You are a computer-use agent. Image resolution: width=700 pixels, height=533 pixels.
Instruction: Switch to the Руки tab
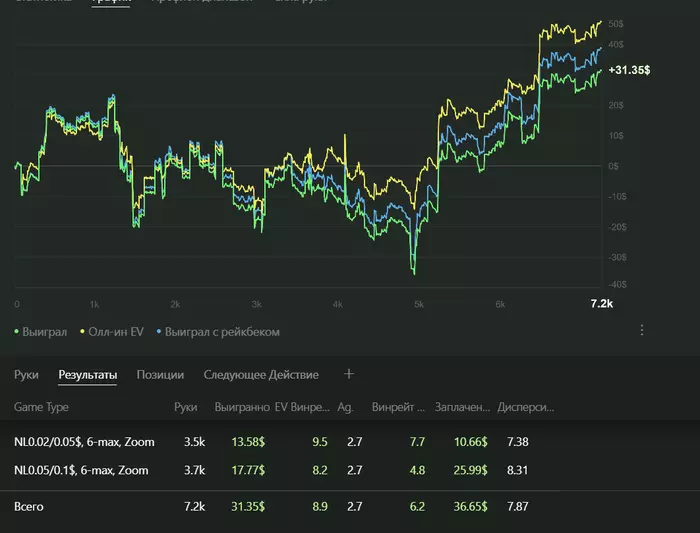[26, 375]
